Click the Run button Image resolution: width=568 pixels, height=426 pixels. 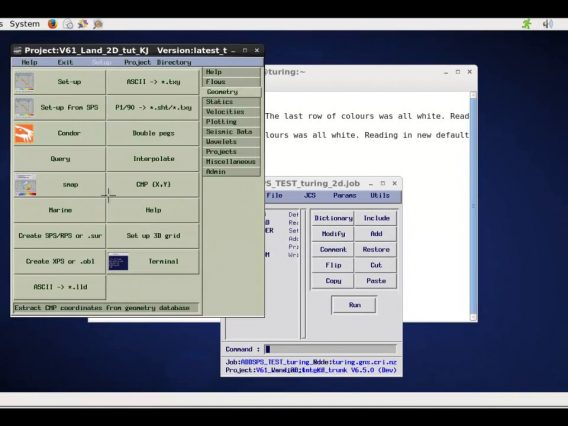click(354, 305)
